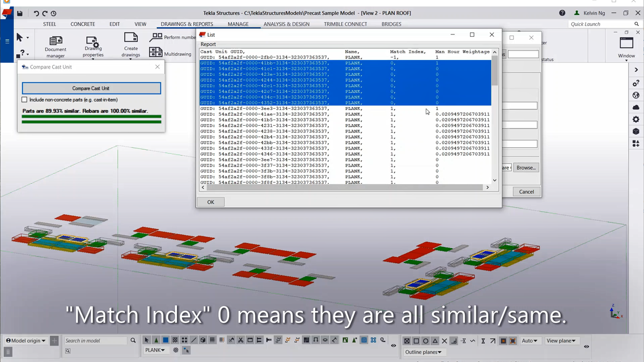This screenshot has height=362, width=644.
Task: Open STEEL ribbon tab
Action: click(50, 24)
